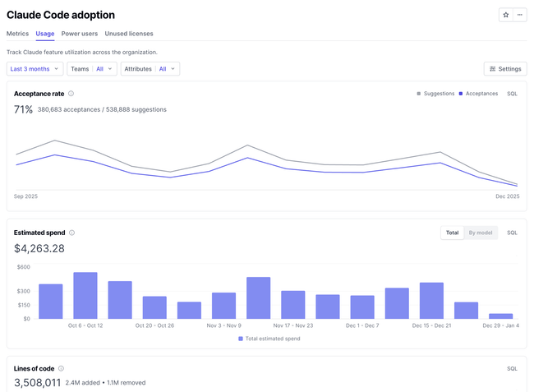The height and width of the screenshot is (392, 534).
Task: Toggle the Suggestions legend swatch
Action: [x=419, y=94]
